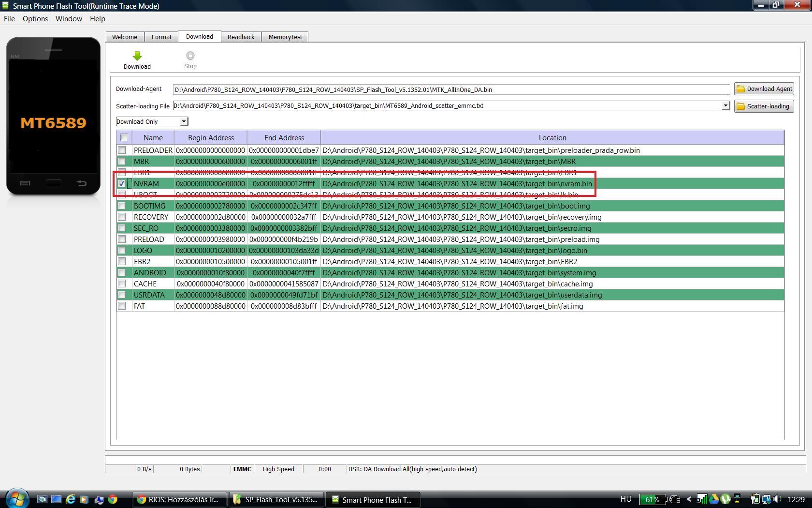Open the Help menu

tap(97, 19)
